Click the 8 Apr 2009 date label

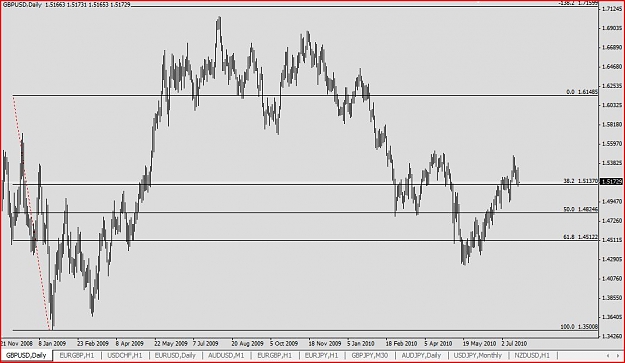[x=130, y=343]
